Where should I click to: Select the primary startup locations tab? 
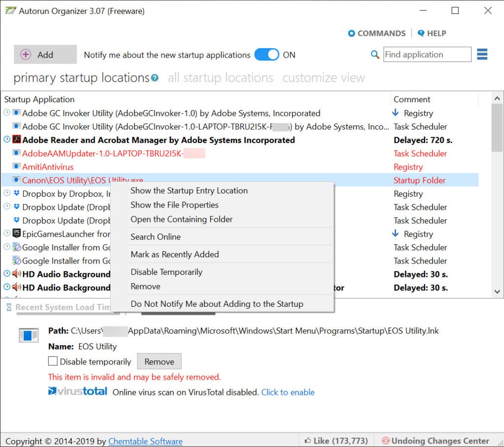[x=81, y=78]
